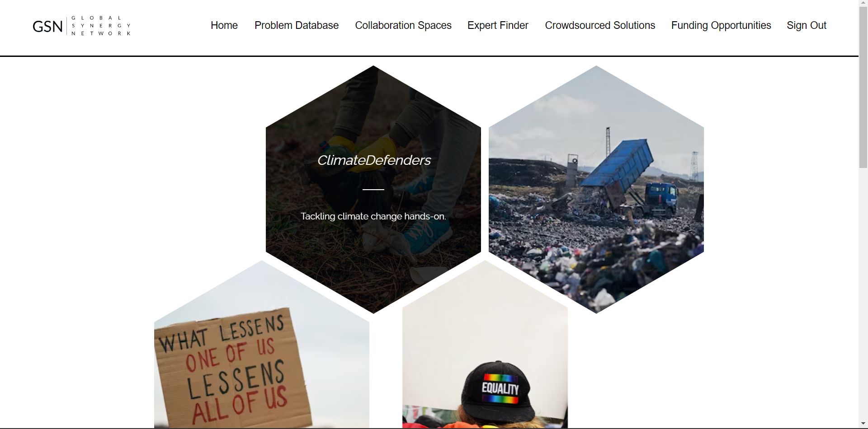Open Crowdsourced Solutions link
Screen dimensions: 868x429
pos(600,25)
